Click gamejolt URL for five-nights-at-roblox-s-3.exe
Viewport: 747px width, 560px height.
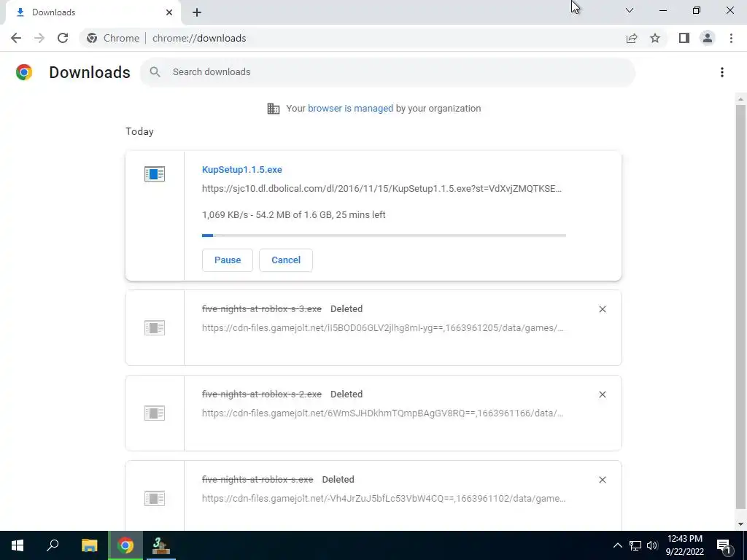(382, 327)
